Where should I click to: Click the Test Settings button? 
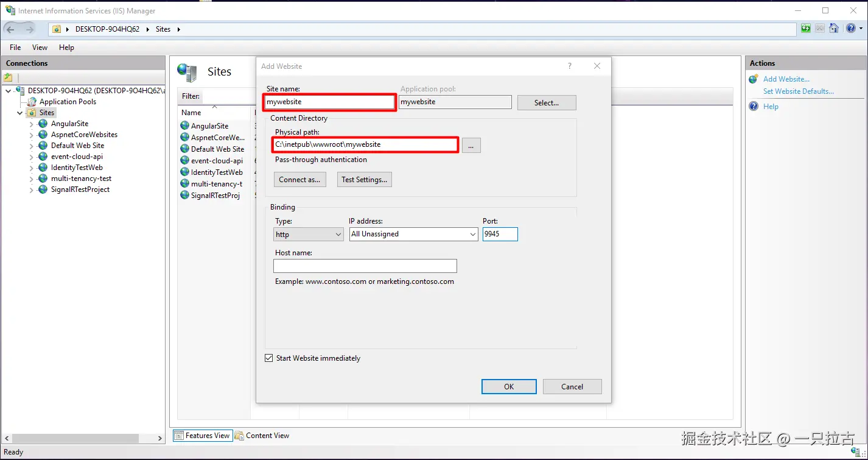364,179
